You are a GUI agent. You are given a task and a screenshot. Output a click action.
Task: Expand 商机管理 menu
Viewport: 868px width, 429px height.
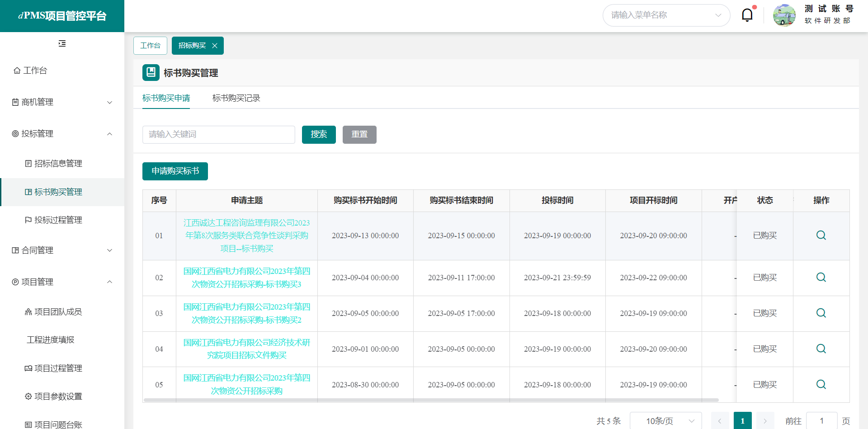(x=62, y=102)
